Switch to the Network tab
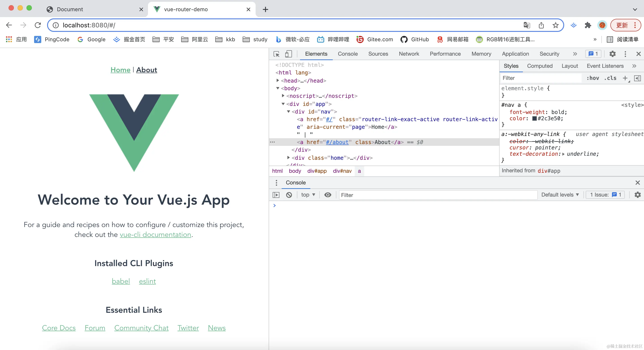The width and height of the screenshot is (644, 350). [409, 54]
